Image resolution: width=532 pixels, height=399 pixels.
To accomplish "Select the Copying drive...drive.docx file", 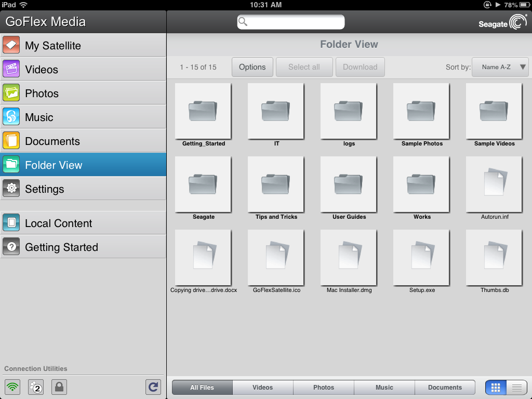I will click(x=203, y=258).
